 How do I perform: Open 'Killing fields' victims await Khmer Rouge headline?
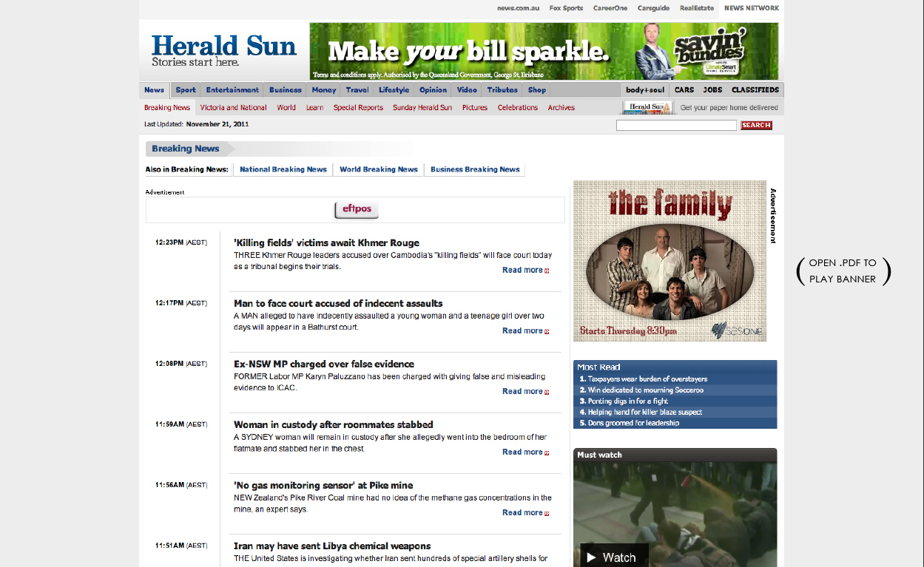(326, 242)
